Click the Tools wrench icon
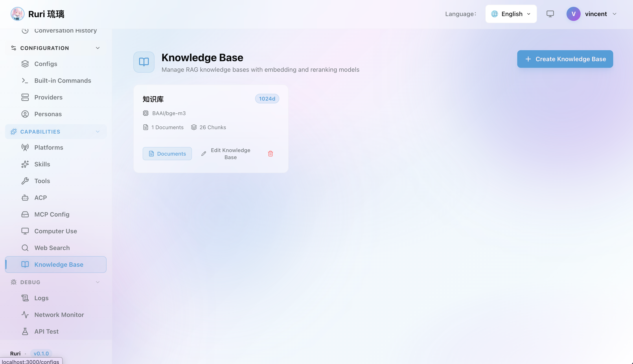Viewport: 633px width, 364px height. pos(25,181)
